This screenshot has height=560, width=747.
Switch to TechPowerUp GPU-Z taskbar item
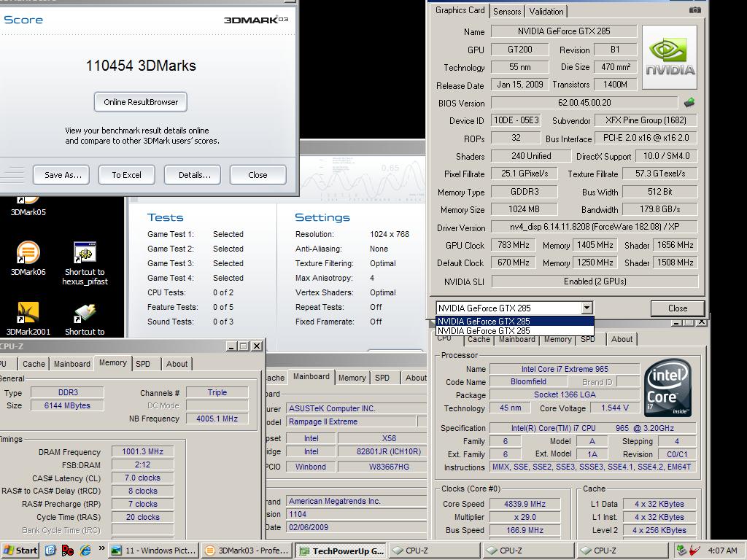[x=341, y=551]
